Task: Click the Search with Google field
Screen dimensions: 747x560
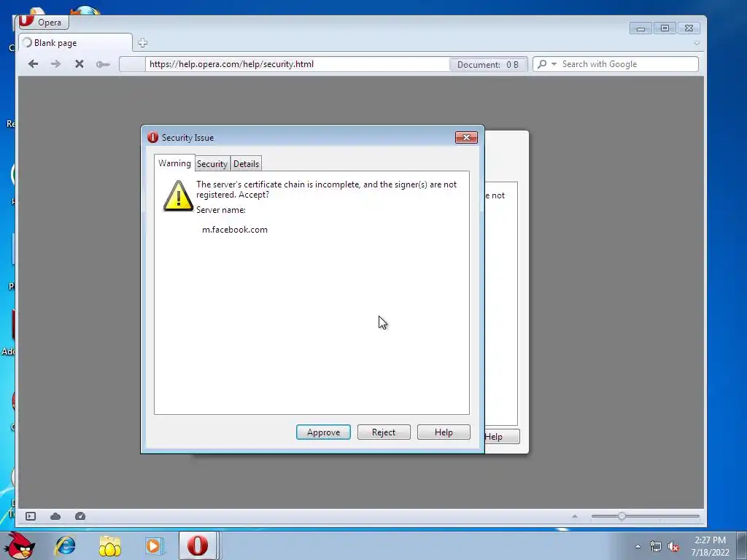Action: 628,64
